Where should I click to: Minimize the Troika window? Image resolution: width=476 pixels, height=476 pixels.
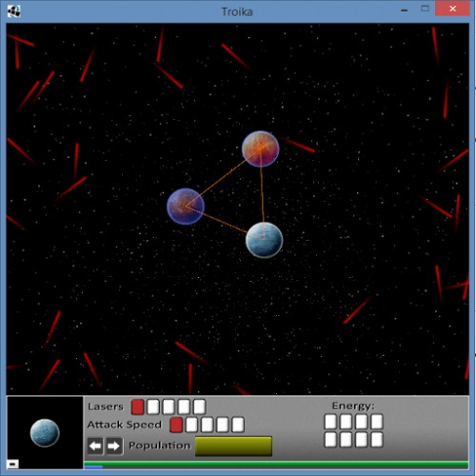404,10
